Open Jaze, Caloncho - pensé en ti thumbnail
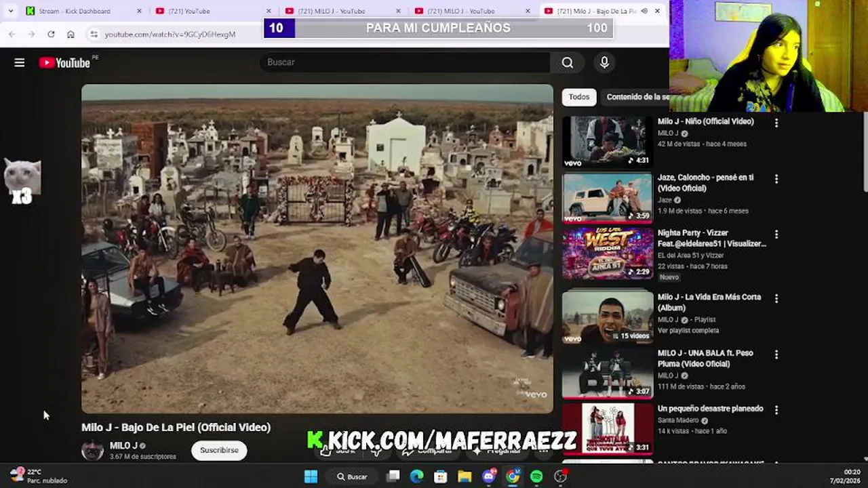 coord(607,197)
